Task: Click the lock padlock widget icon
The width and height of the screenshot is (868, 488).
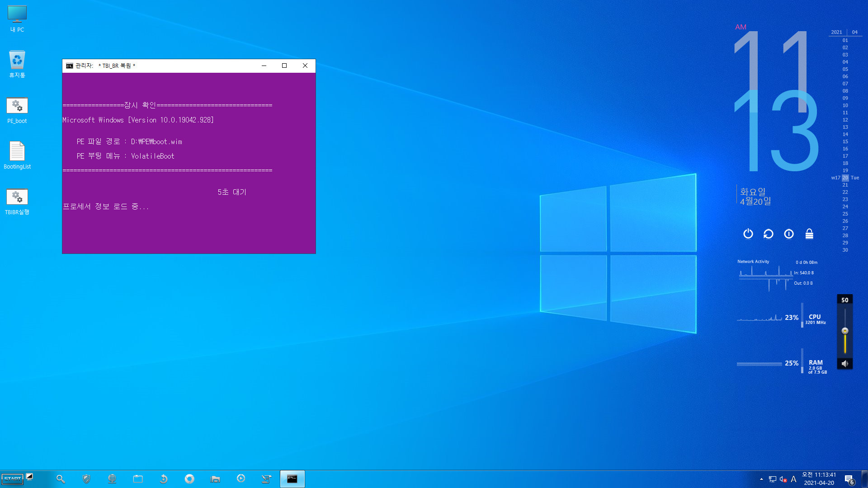Action: (x=809, y=234)
